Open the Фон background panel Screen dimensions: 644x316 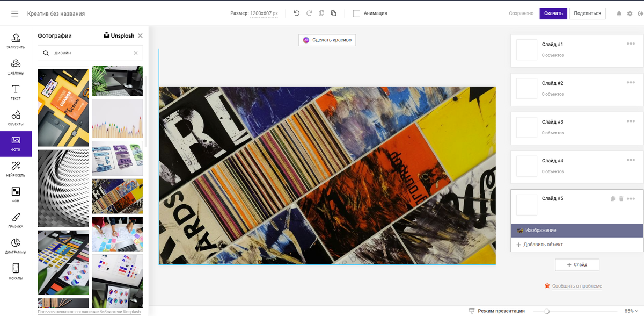pyautogui.click(x=16, y=195)
